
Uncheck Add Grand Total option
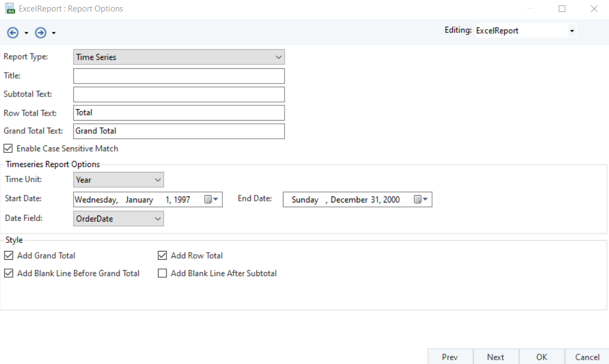pyautogui.click(x=9, y=255)
